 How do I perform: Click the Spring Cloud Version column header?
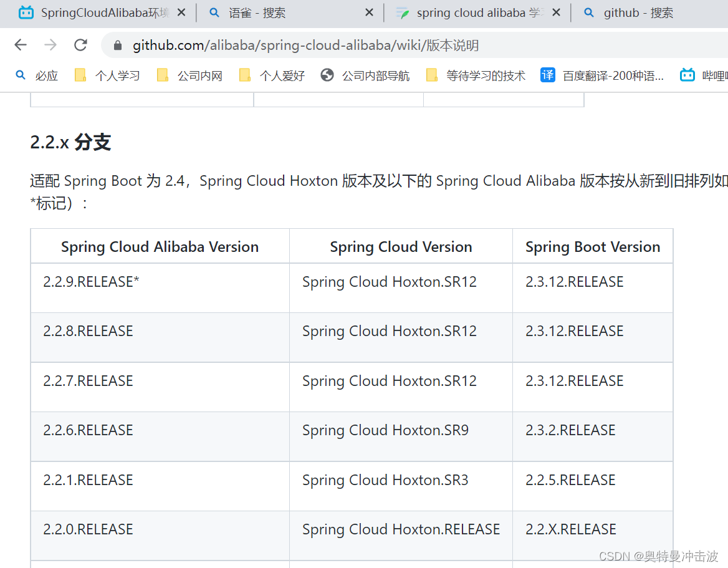(x=401, y=247)
